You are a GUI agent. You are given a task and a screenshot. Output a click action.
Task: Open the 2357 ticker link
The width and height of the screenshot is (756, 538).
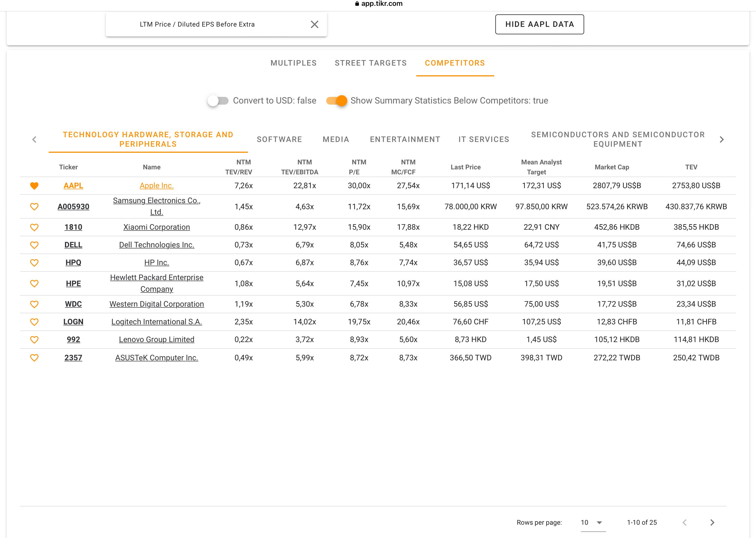click(x=73, y=358)
